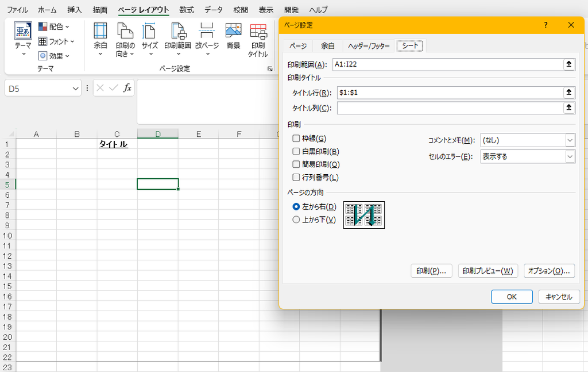
Task: Open the 開発 ribbon tab
Action: (291, 10)
